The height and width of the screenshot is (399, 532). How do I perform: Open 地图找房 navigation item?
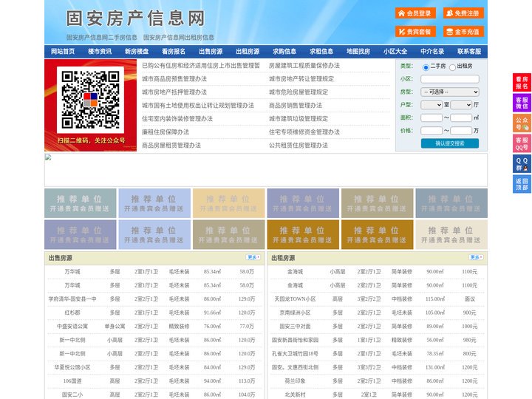[x=358, y=52]
